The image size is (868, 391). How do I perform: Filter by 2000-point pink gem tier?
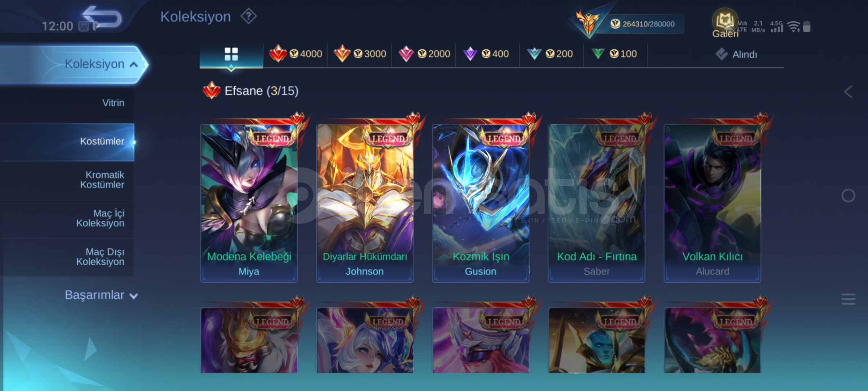[424, 54]
